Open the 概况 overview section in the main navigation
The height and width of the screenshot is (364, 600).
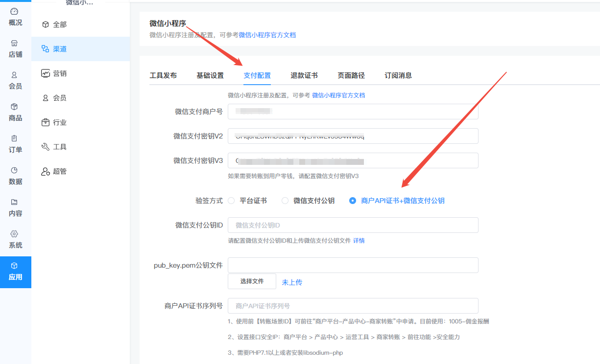15,17
